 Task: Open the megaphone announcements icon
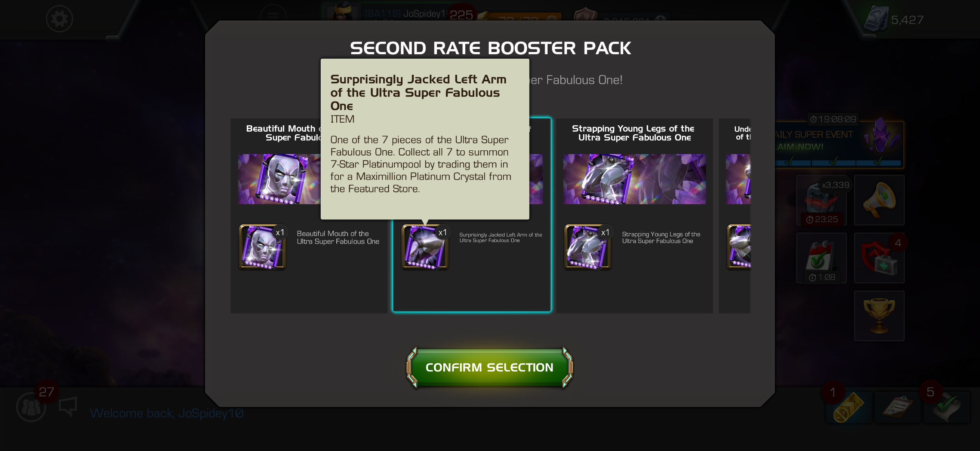pyautogui.click(x=879, y=200)
